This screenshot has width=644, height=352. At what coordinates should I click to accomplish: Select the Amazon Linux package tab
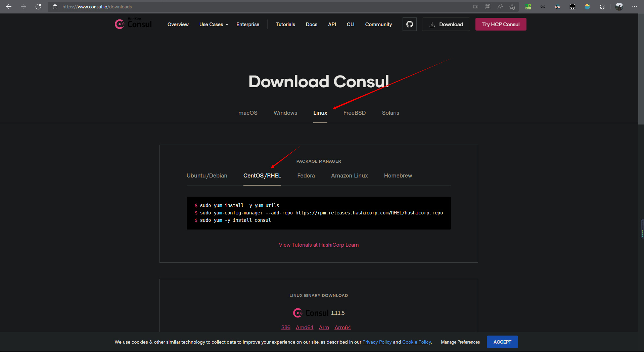click(350, 175)
